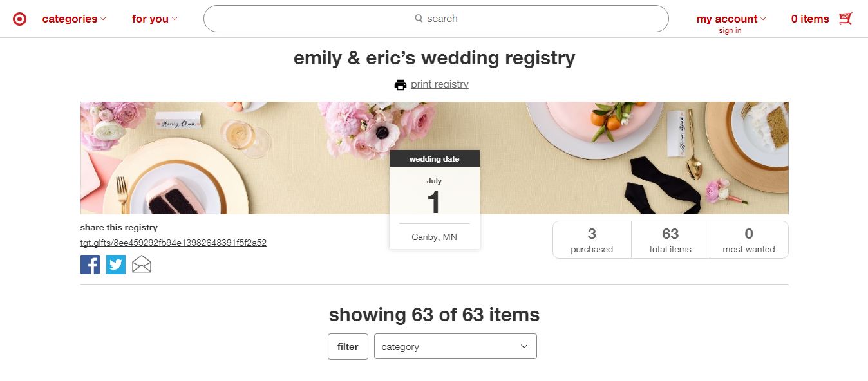Click the Target bullseye logo

tap(20, 19)
